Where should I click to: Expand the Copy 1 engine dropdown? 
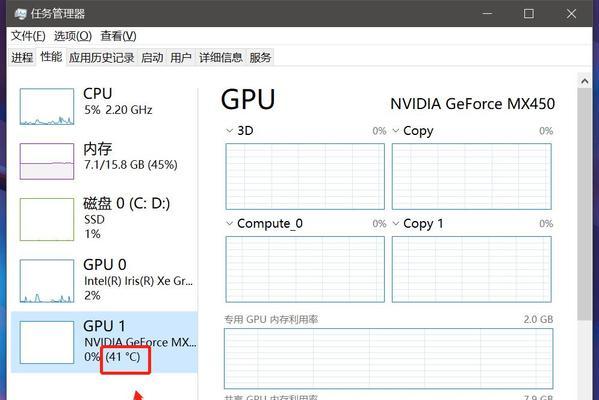[396, 223]
